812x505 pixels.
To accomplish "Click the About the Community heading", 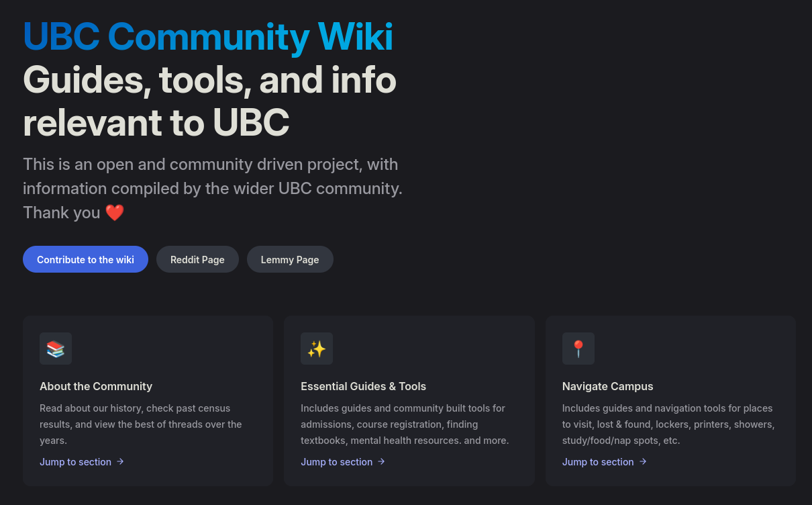I will (x=96, y=386).
